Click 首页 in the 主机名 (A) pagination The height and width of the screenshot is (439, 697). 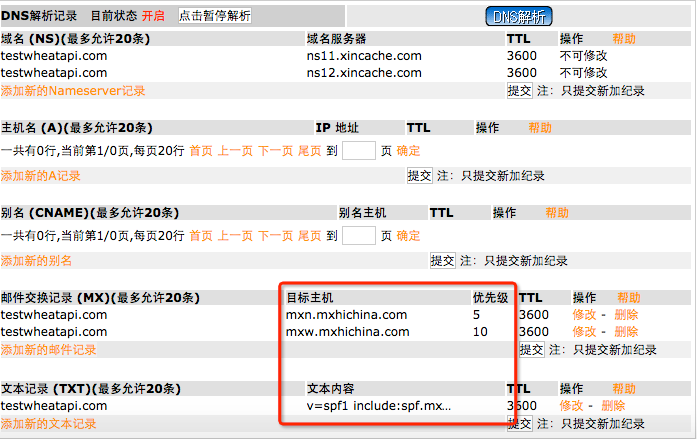(x=201, y=150)
